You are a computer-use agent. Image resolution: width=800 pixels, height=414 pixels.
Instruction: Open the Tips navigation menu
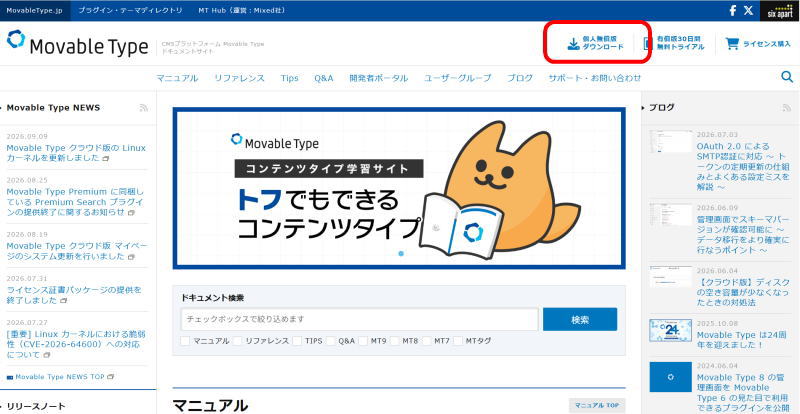[289, 78]
